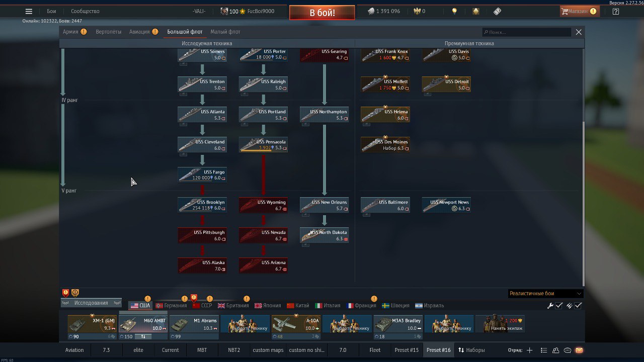Select the USS Alaska ship card
644x362 pixels.
(202, 265)
